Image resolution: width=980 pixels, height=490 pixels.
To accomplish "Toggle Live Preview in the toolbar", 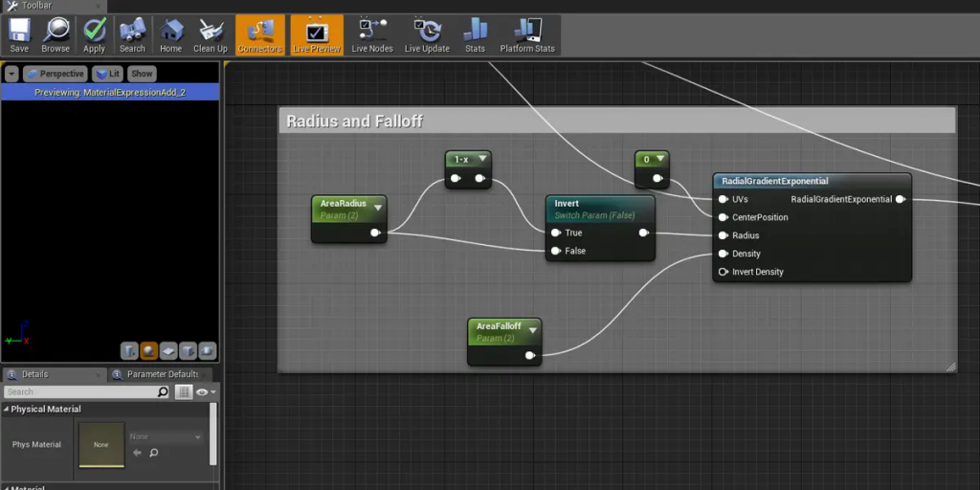I will pos(316,35).
